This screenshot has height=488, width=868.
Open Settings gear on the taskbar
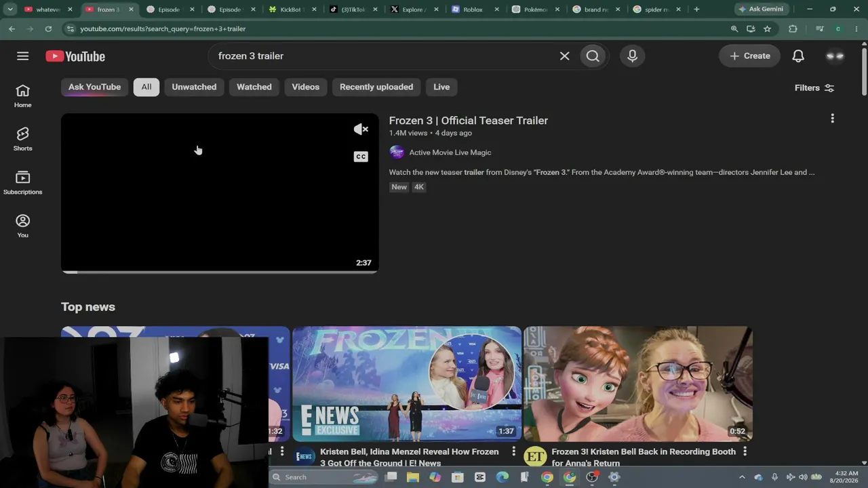click(614, 477)
